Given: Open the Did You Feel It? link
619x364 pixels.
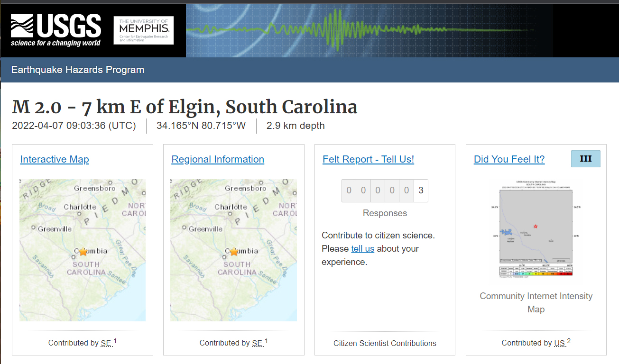Looking at the screenshot, I should tap(509, 159).
